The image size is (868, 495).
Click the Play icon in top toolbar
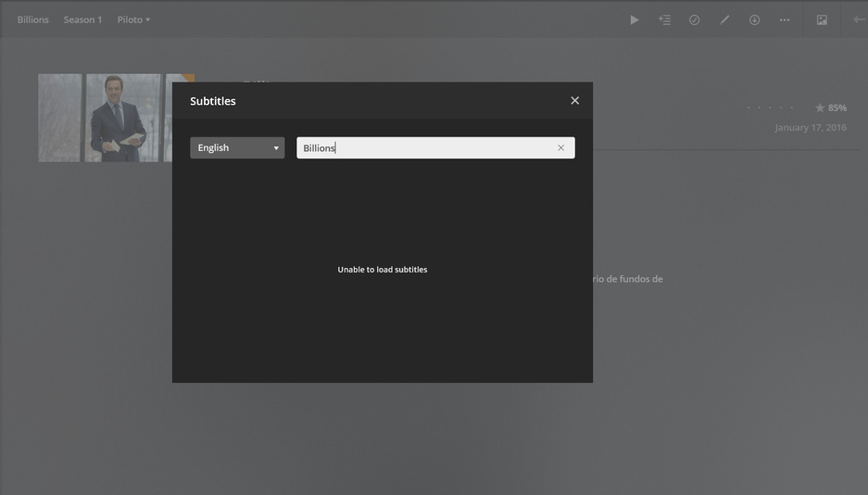[635, 20]
